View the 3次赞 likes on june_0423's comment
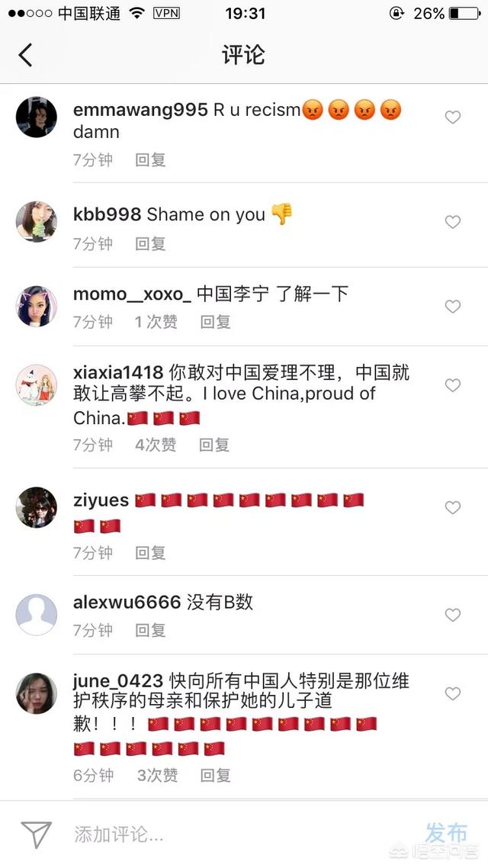This screenshot has height=868, width=488. click(157, 775)
